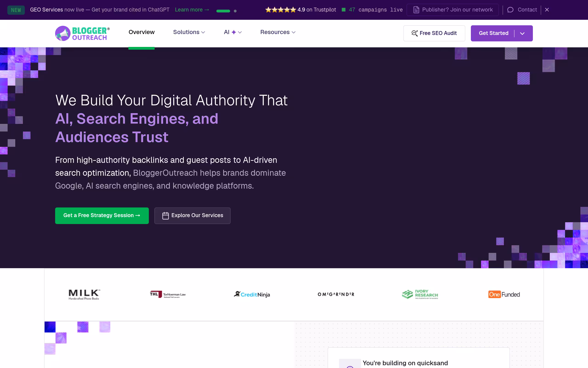
Task: Click the OneFunded logo
Action: [x=504, y=294]
